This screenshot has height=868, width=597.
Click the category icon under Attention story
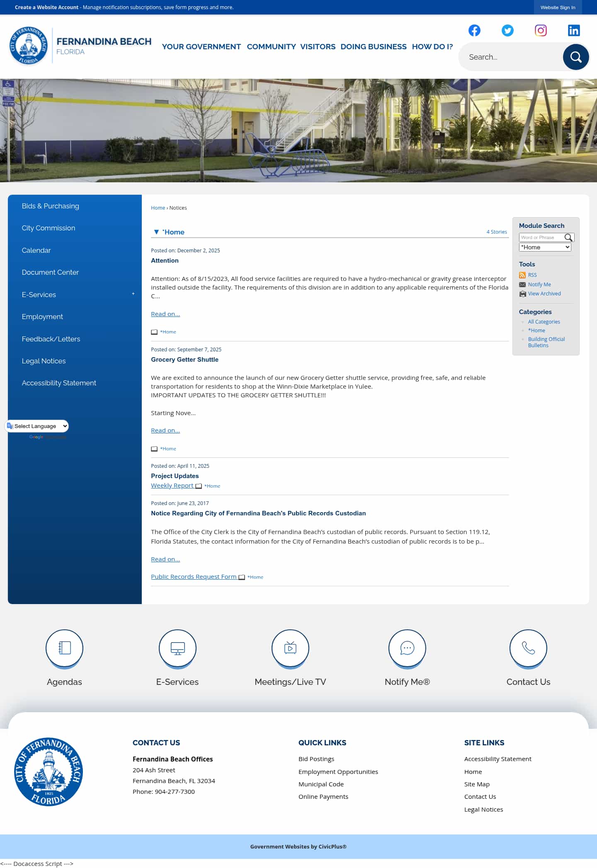coord(154,332)
